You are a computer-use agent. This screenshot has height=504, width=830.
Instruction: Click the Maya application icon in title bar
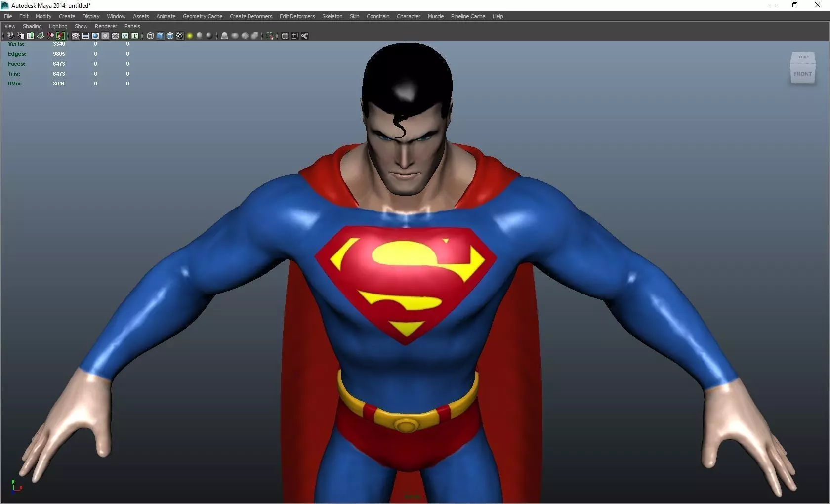pos(5,5)
